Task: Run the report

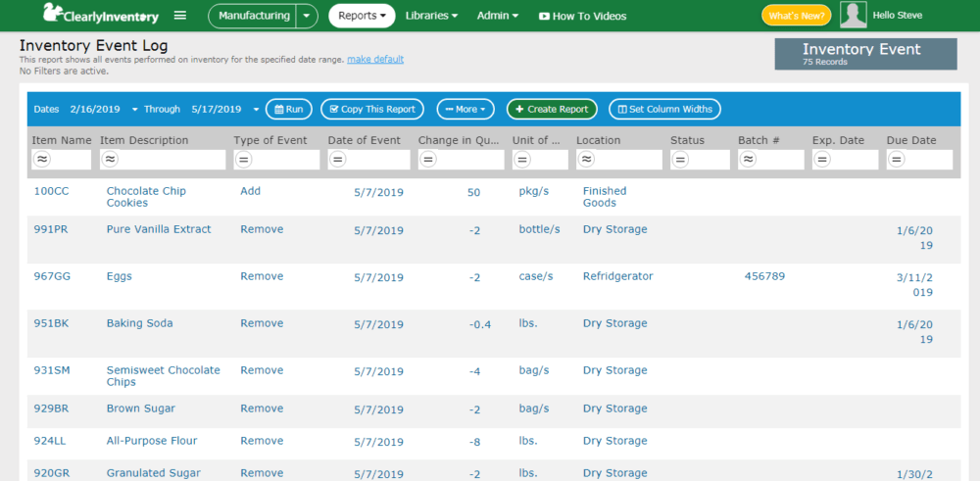Action: point(289,110)
